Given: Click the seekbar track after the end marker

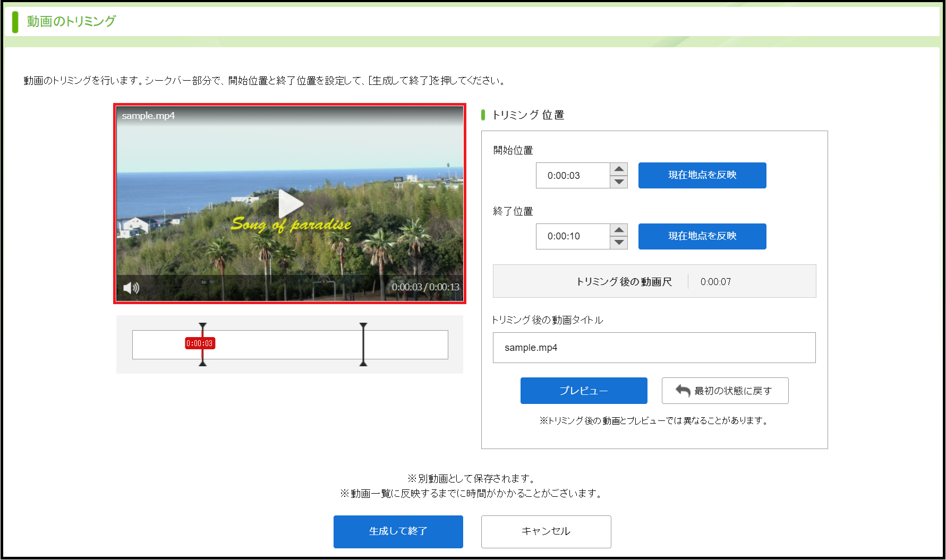Looking at the screenshot, I should [x=406, y=345].
